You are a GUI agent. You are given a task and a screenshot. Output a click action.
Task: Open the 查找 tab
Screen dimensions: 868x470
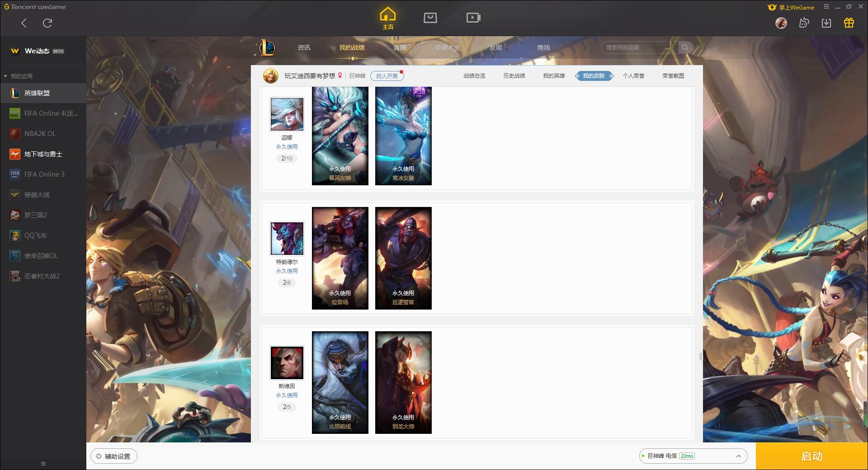(x=544, y=47)
